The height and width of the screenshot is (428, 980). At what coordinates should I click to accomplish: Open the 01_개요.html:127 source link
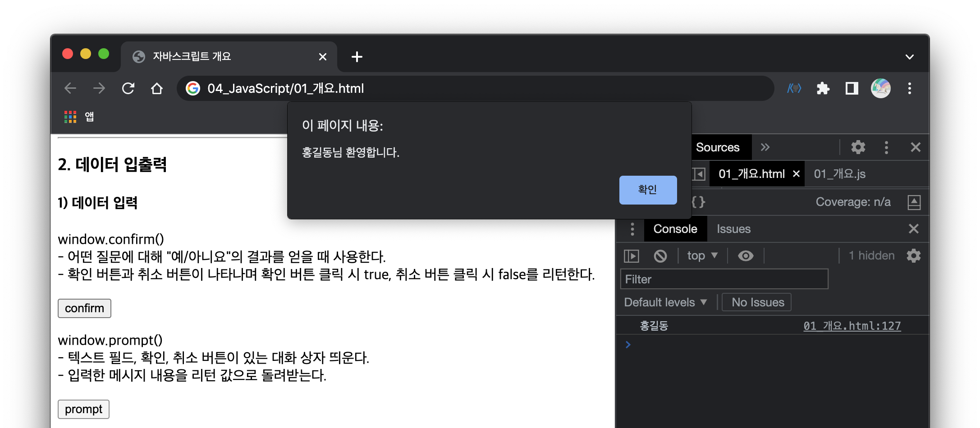tap(852, 326)
